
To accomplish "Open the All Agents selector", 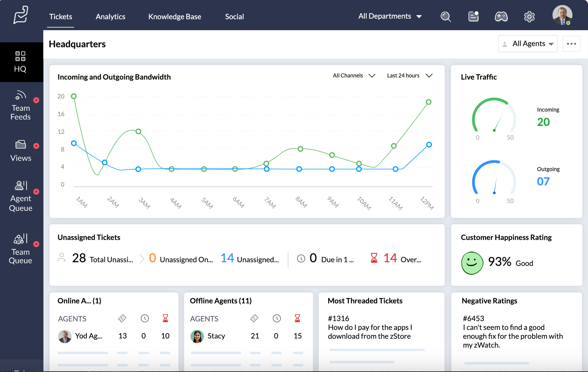I will tap(528, 44).
